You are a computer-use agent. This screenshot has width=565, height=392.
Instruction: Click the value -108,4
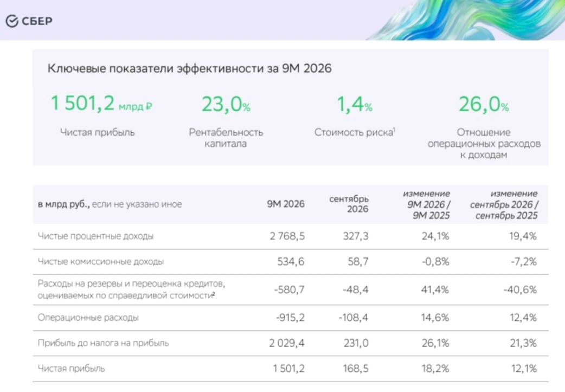tap(354, 317)
